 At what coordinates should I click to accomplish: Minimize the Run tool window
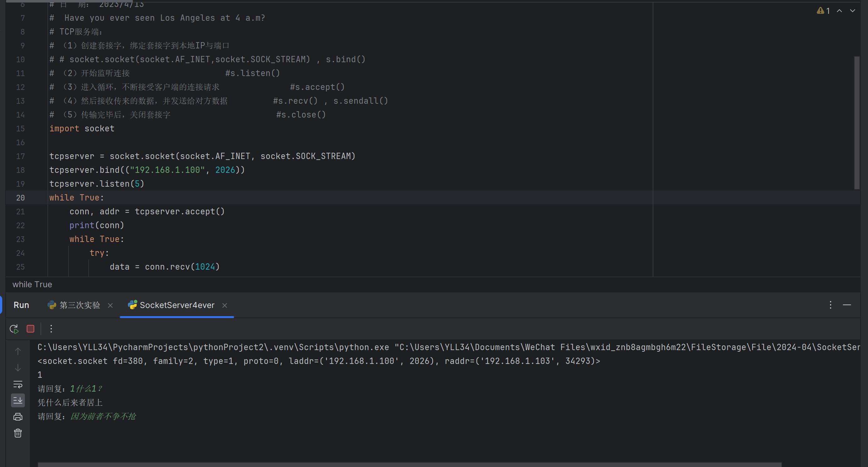(x=847, y=305)
